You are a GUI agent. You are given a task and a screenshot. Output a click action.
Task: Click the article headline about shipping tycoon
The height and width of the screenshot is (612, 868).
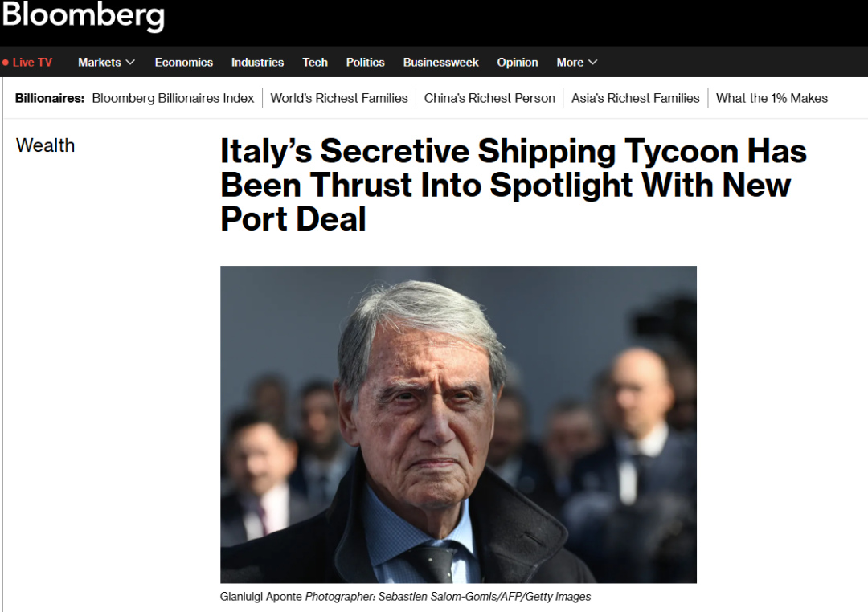(x=513, y=185)
